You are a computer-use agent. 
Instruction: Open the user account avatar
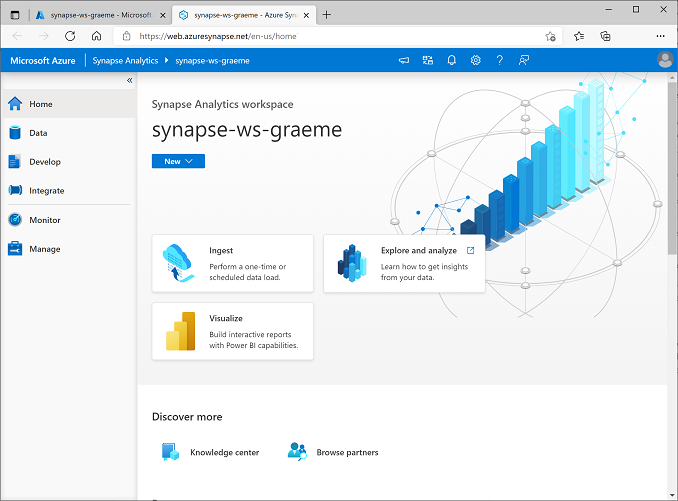[665, 60]
